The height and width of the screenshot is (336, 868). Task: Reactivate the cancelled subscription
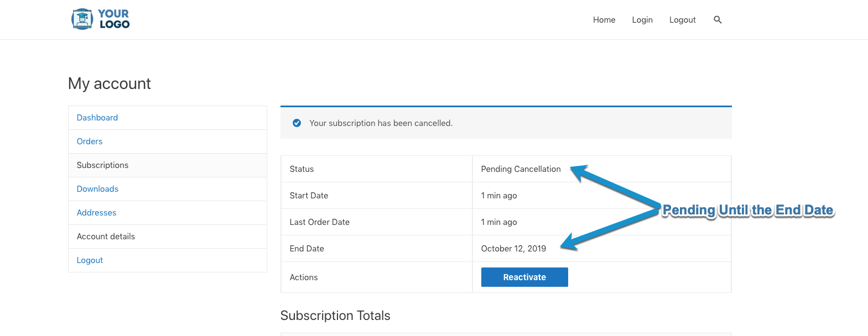(524, 277)
